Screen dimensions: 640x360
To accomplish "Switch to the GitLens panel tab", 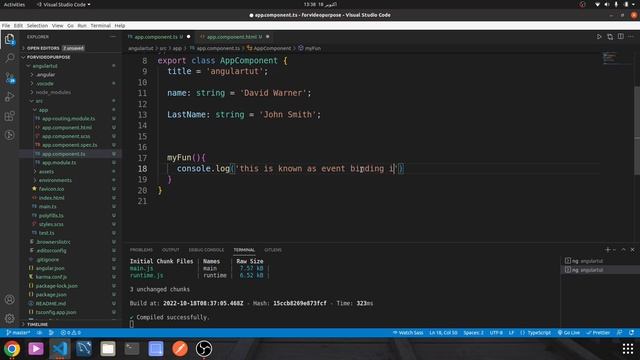I will point(273,250).
